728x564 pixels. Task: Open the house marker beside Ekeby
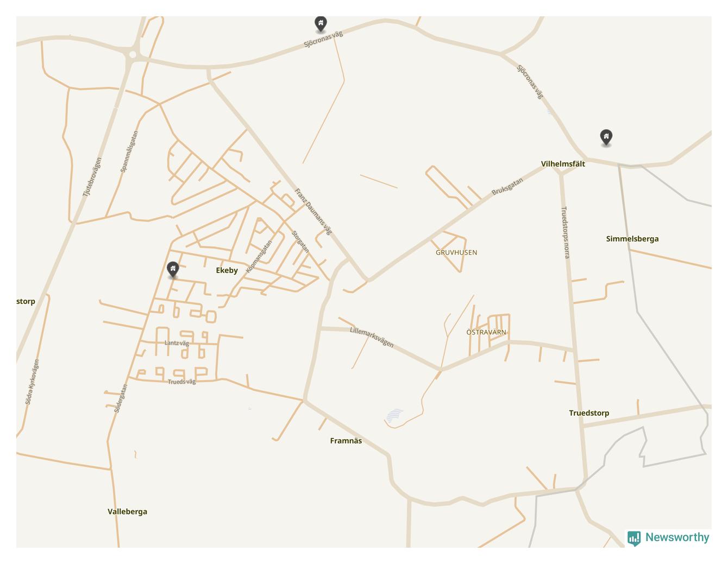(x=173, y=269)
